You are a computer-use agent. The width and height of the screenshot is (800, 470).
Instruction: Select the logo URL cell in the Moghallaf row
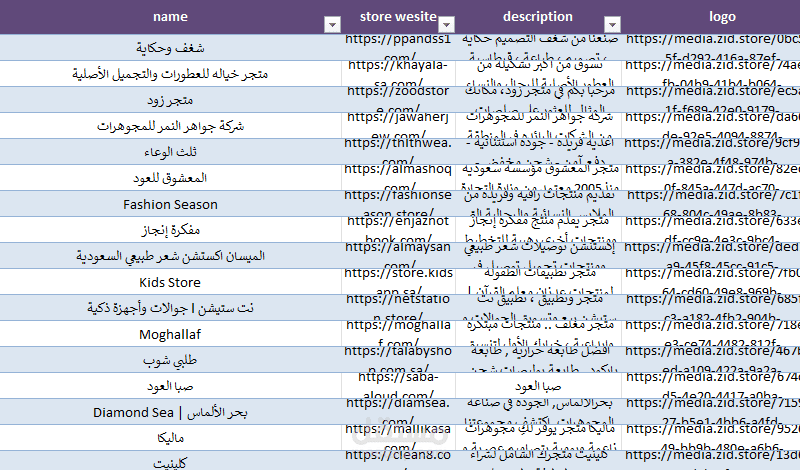point(711,334)
